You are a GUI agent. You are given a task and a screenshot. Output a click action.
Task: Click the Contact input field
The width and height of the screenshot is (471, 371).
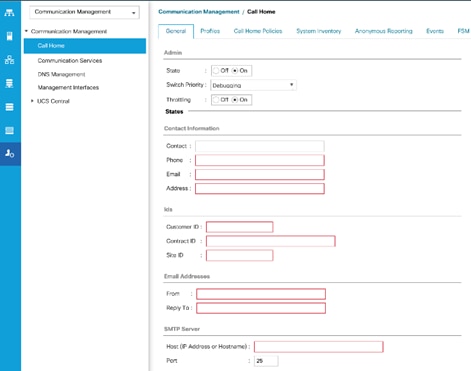pyautogui.click(x=260, y=146)
